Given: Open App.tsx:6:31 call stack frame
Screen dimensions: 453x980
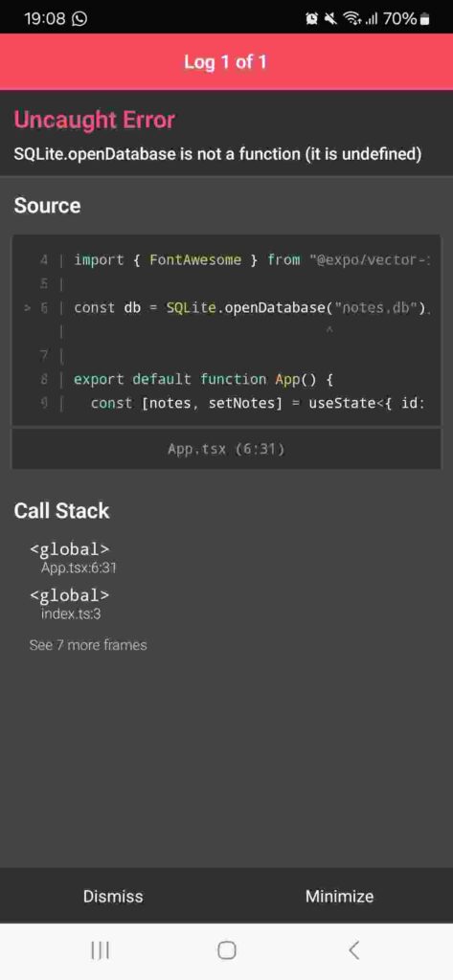Looking at the screenshot, I should (x=73, y=558).
